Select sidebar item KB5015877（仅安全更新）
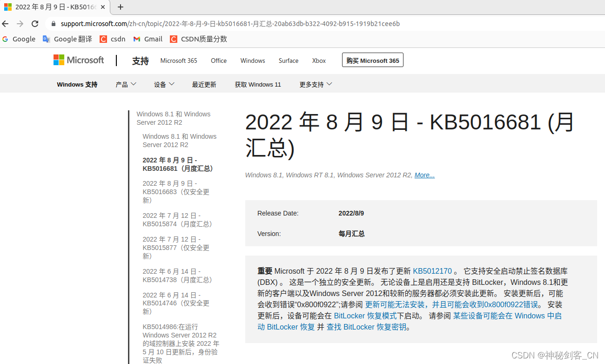The height and width of the screenshot is (364, 605). (176, 248)
